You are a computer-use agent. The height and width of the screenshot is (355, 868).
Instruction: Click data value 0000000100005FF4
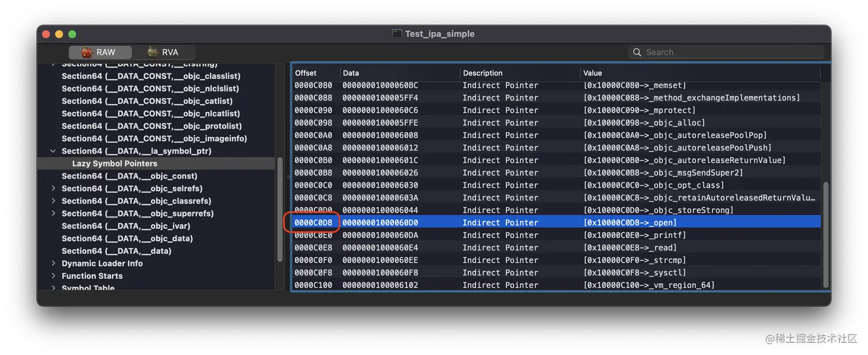pos(380,98)
